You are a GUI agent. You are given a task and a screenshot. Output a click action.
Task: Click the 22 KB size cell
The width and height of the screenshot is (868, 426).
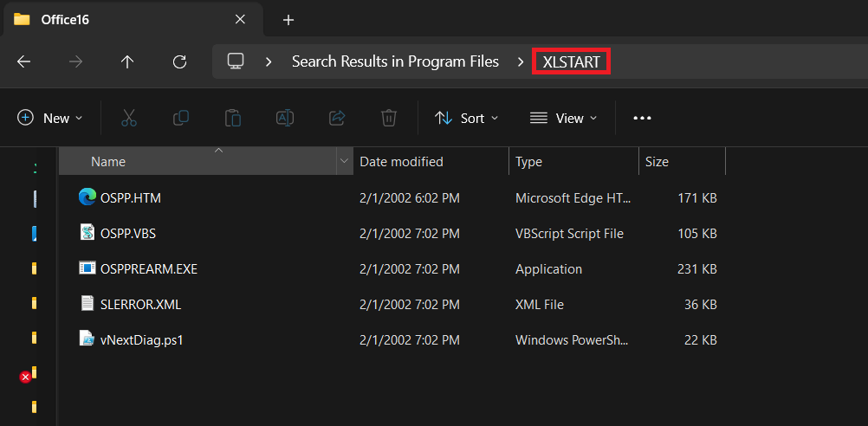pos(700,339)
